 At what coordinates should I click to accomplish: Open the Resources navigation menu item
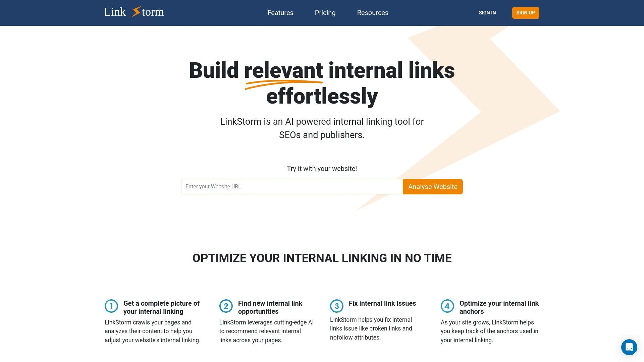tap(372, 12)
